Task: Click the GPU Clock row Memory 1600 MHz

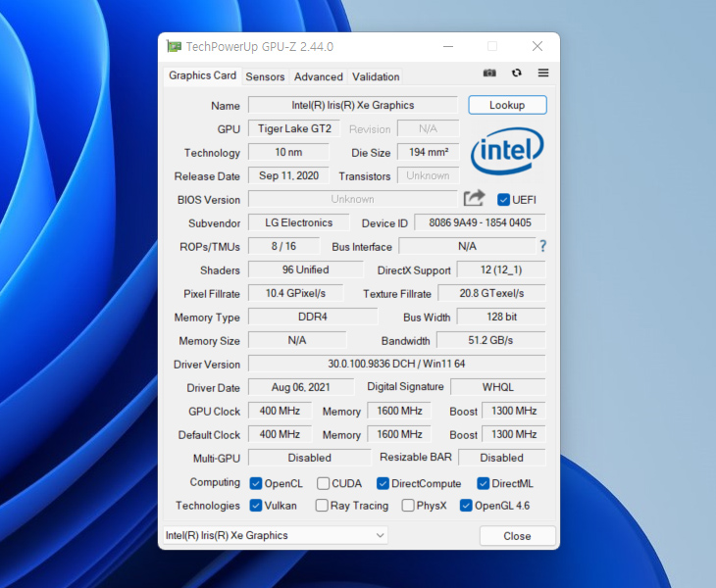Action: pos(399,411)
